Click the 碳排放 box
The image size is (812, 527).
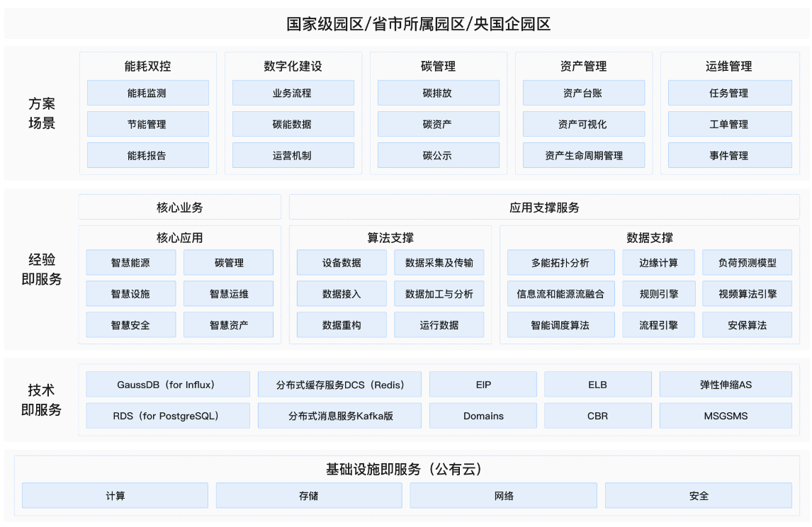pos(438,93)
